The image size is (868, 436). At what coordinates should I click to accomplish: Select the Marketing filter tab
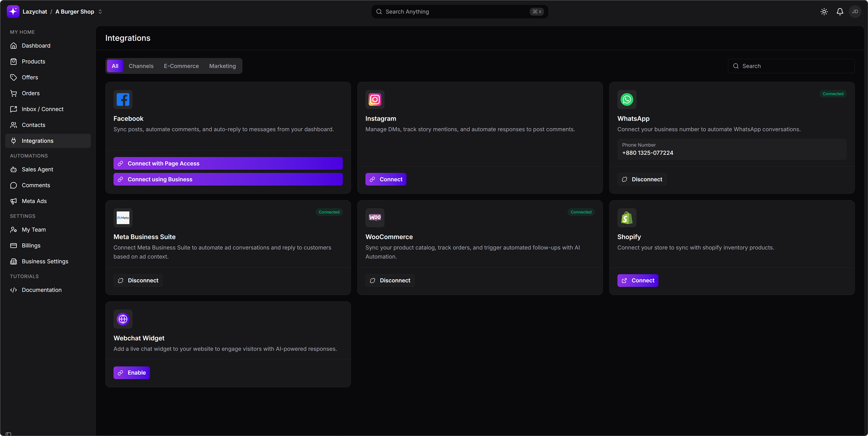pyautogui.click(x=222, y=66)
